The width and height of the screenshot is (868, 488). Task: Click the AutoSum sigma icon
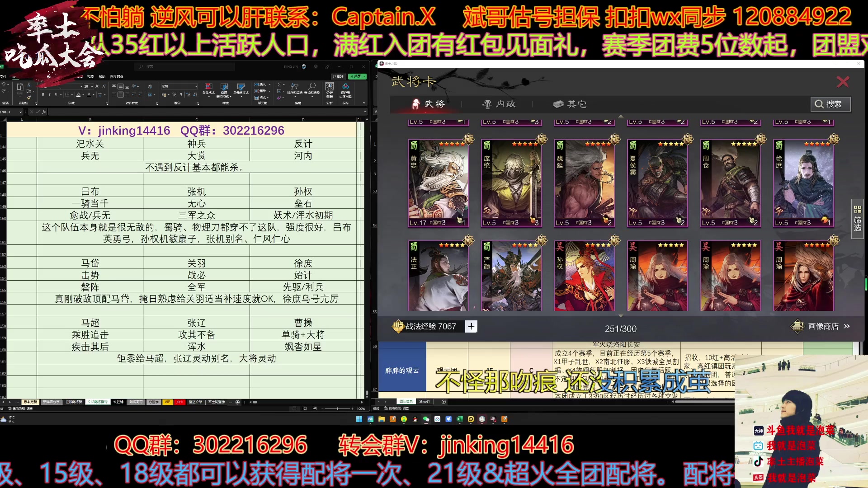279,84
